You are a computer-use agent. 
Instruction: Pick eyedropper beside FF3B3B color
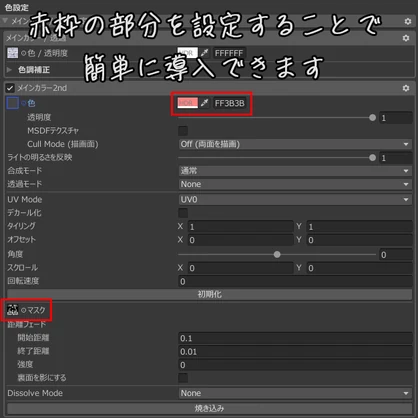pos(205,103)
